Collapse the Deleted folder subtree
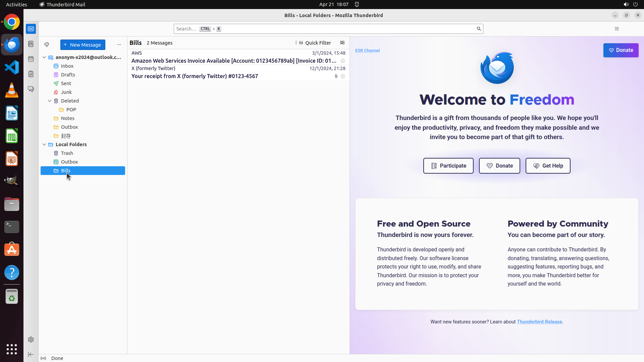Viewport: 644px width, 362px height. [x=50, y=101]
